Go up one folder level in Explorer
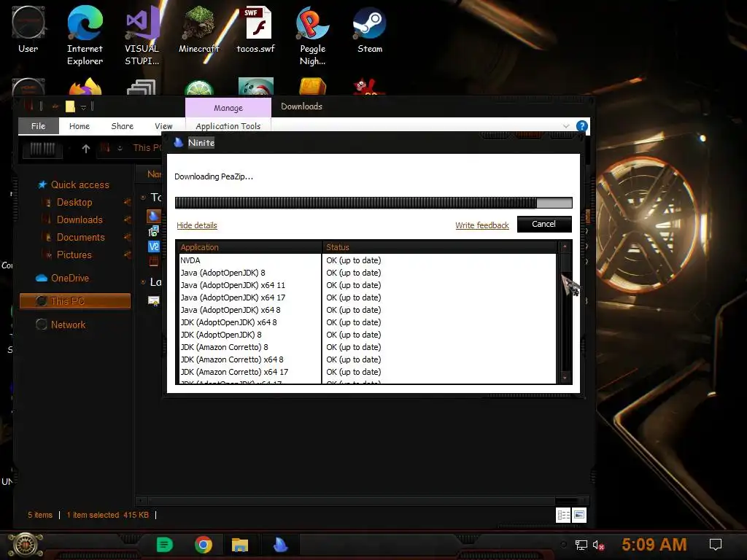The width and height of the screenshot is (747, 560). coord(86,149)
